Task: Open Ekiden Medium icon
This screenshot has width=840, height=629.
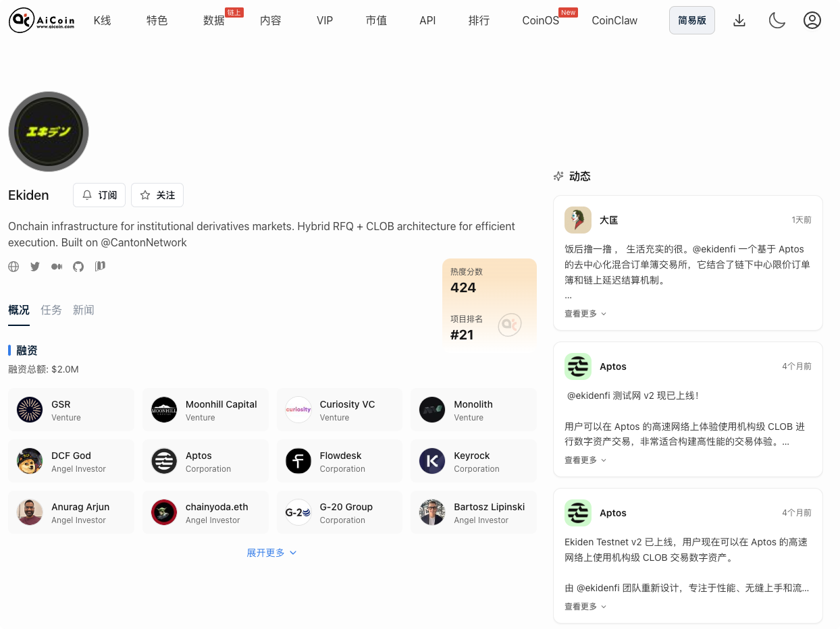Action: (x=57, y=267)
